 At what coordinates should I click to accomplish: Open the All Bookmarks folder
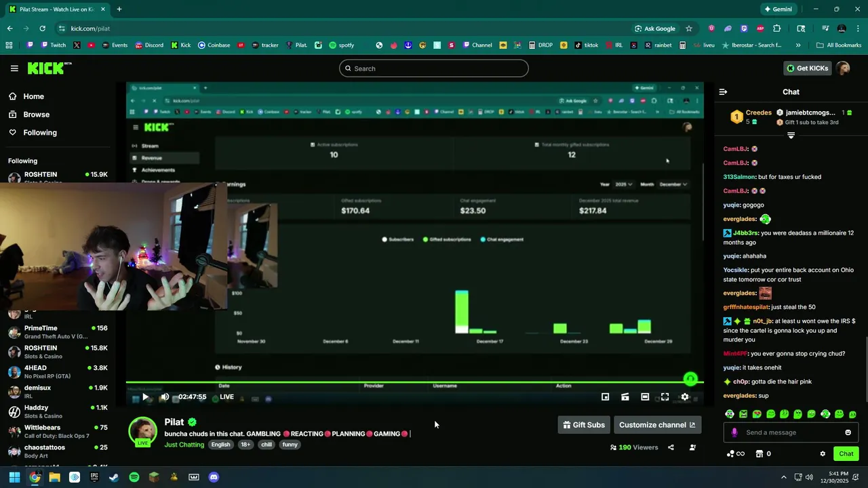coord(839,45)
